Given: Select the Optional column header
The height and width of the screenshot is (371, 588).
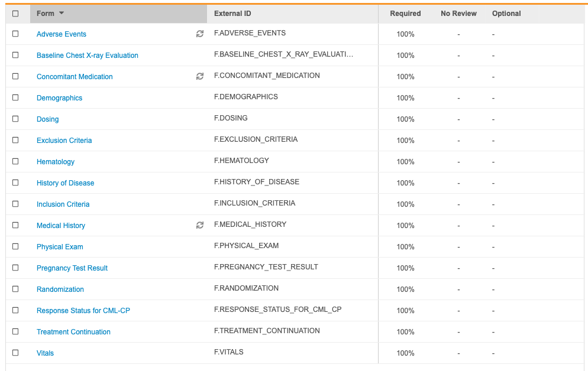Looking at the screenshot, I should pos(506,14).
